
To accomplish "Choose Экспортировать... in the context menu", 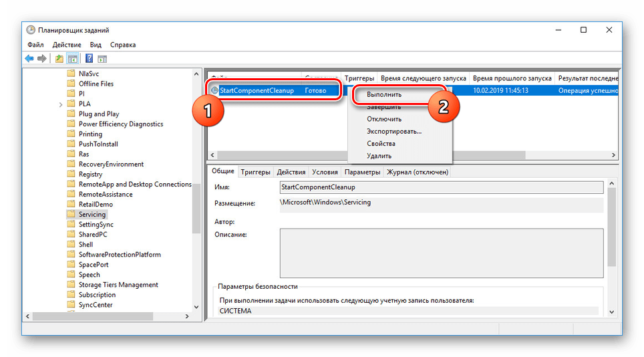I will 394,132.
